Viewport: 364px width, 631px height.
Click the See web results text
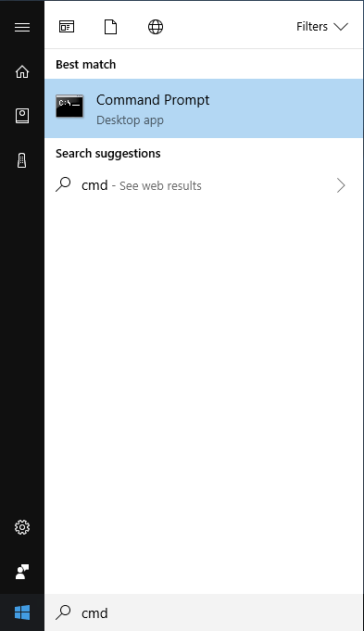tap(160, 186)
